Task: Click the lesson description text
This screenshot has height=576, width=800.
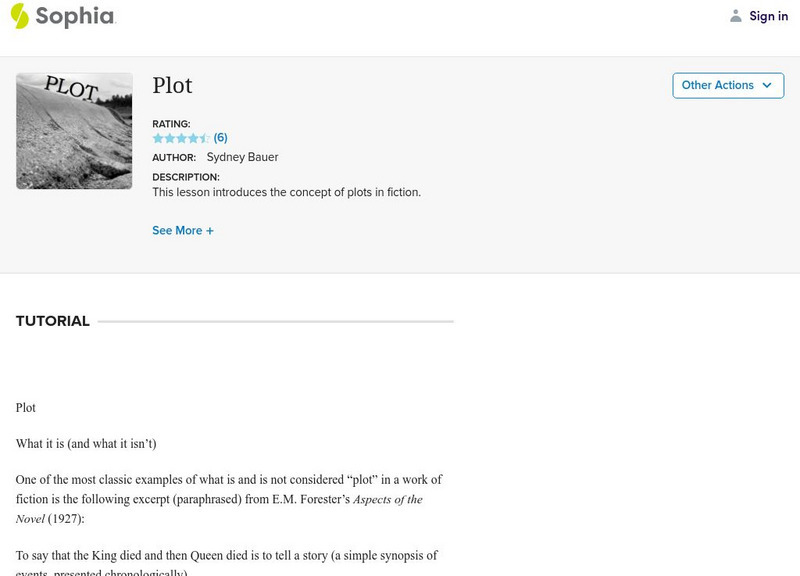Action: 286,192
